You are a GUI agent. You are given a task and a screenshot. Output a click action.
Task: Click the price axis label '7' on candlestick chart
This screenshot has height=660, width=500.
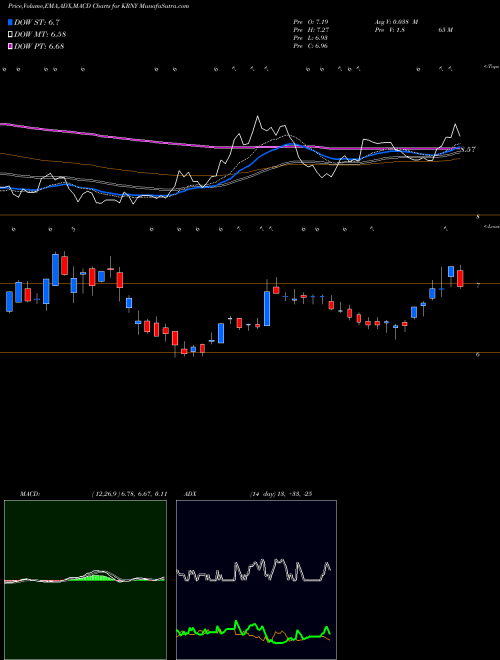pos(478,286)
